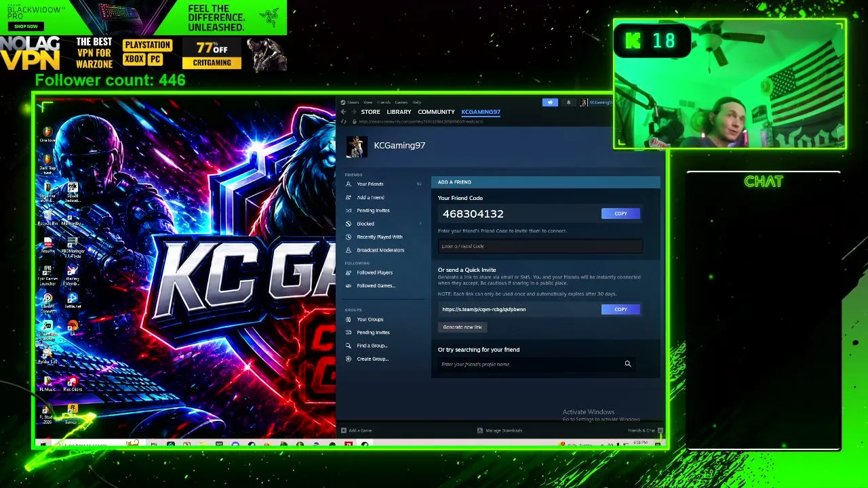Click the Steam back navigation arrow
The height and width of the screenshot is (488, 868).
coord(343,112)
